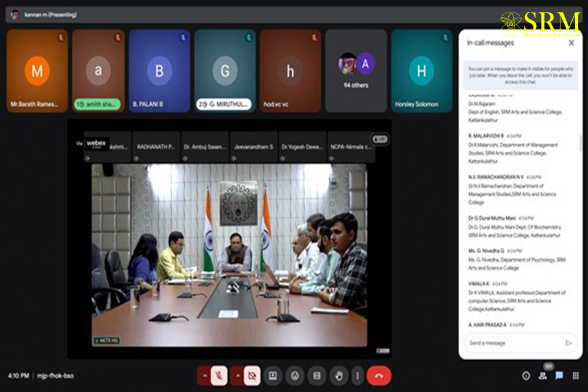Turn on the camera button
This screenshot has height=392, width=588.
pyautogui.click(x=252, y=376)
